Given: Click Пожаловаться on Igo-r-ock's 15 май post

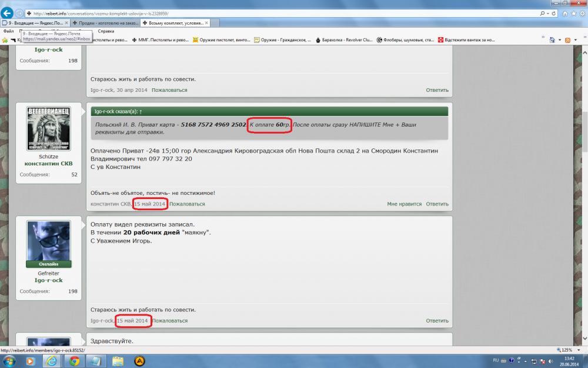Looking at the screenshot, I should point(170,321).
